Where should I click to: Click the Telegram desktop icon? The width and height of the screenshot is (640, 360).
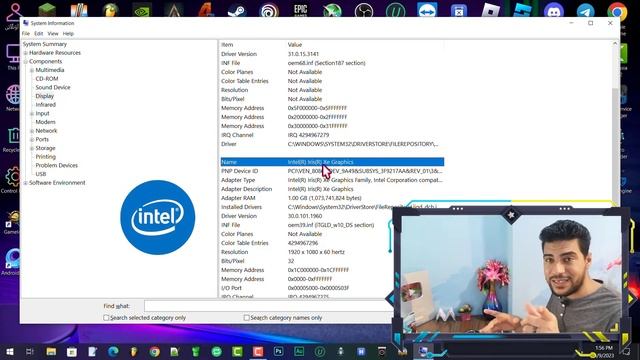(585, 10)
